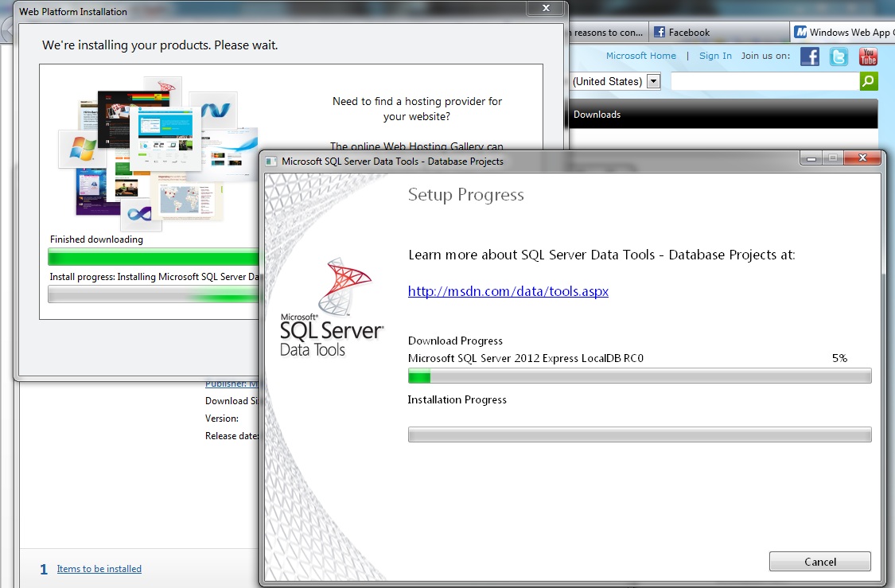Switch to the Windows Web App browser tab

(842, 33)
